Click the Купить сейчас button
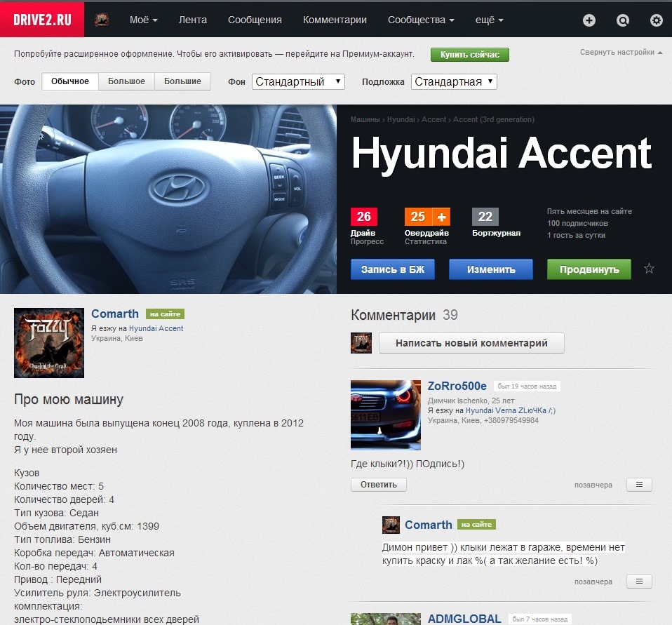 (470, 55)
